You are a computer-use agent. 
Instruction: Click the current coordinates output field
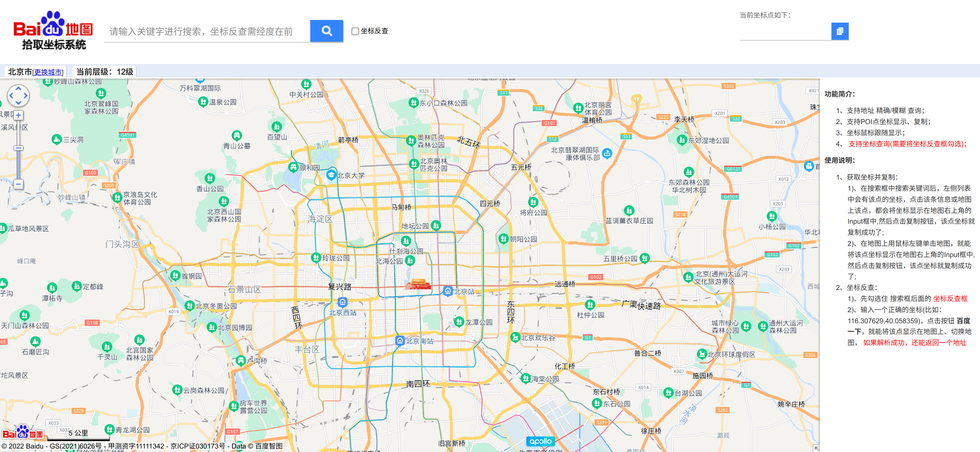785,31
